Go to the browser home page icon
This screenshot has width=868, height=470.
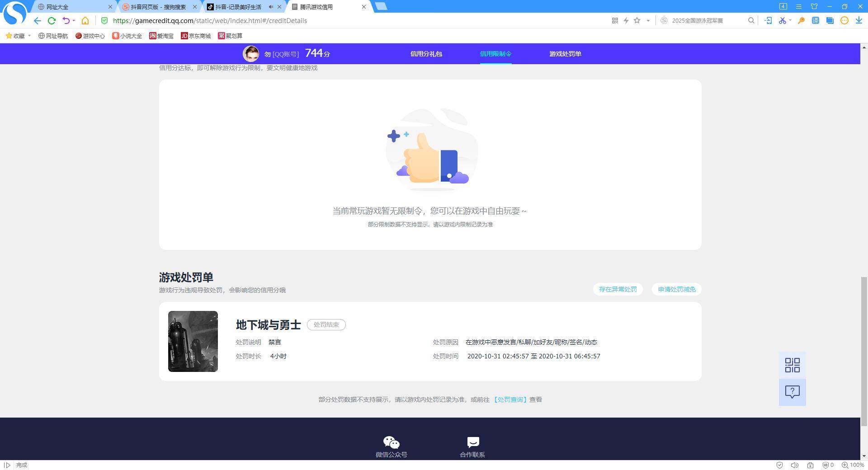pyautogui.click(x=85, y=21)
